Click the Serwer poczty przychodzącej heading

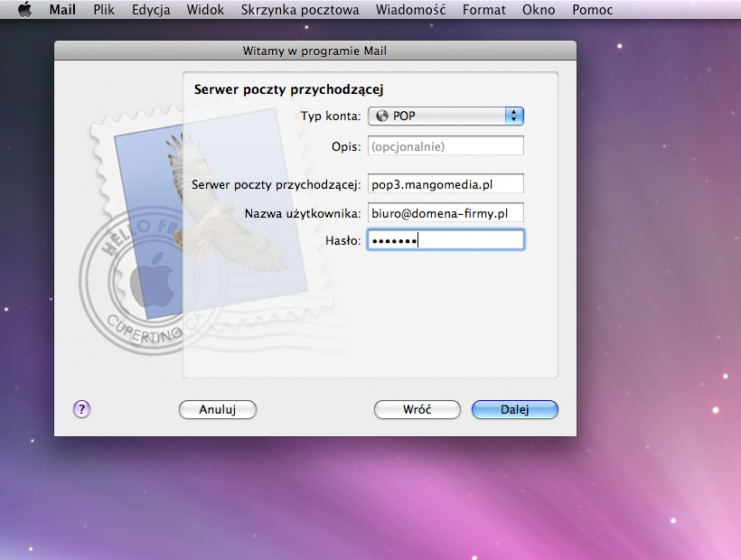pos(289,89)
